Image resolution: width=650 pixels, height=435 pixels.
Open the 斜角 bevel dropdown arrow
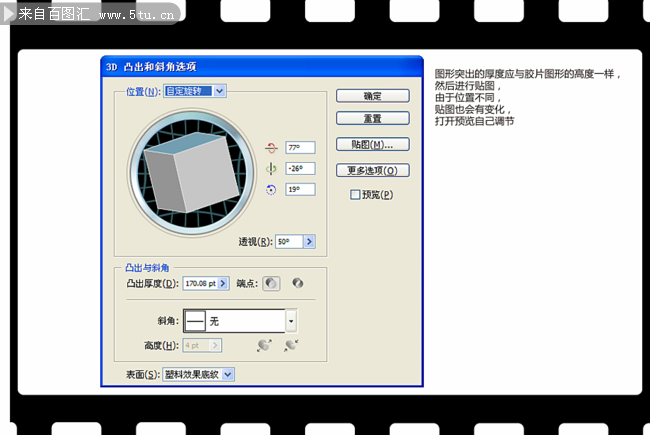tap(291, 321)
